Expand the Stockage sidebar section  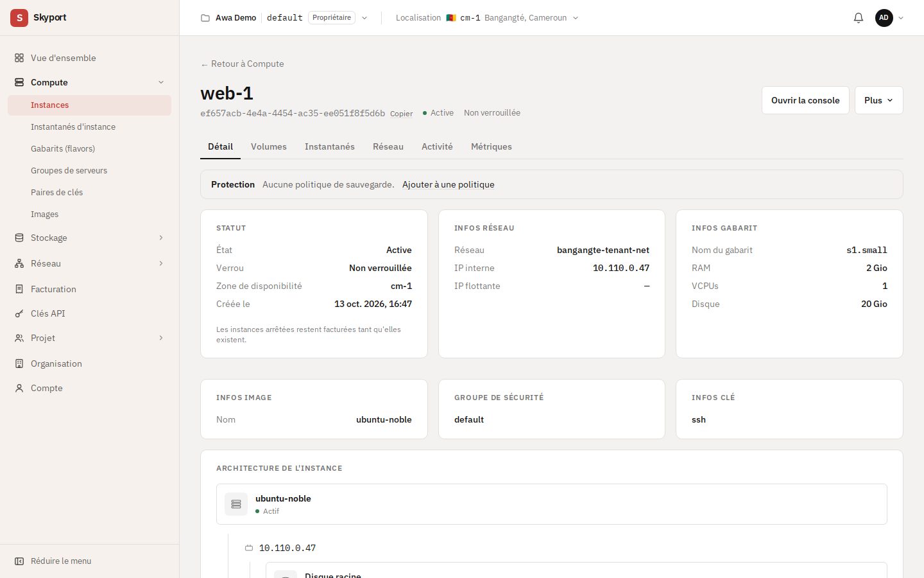click(x=161, y=238)
